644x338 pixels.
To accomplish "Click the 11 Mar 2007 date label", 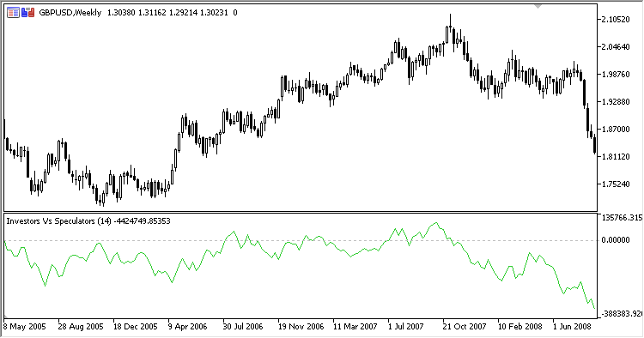I will tap(355, 327).
